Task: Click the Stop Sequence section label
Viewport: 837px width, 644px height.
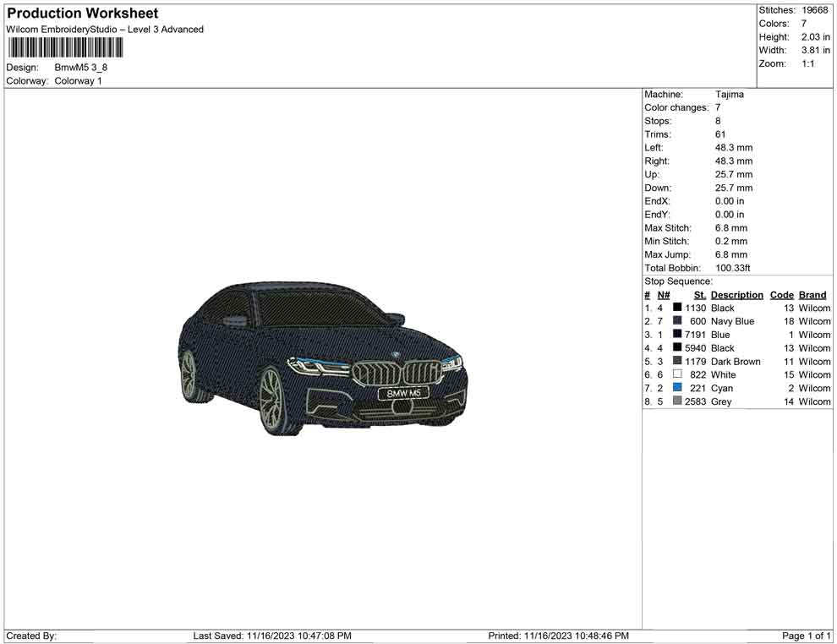Action: coord(678,281)
